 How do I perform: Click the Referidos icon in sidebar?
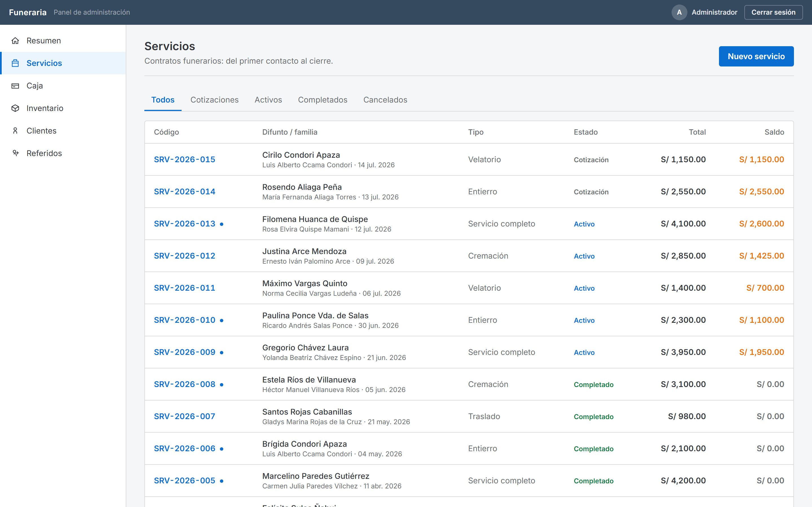coord(15,153)
